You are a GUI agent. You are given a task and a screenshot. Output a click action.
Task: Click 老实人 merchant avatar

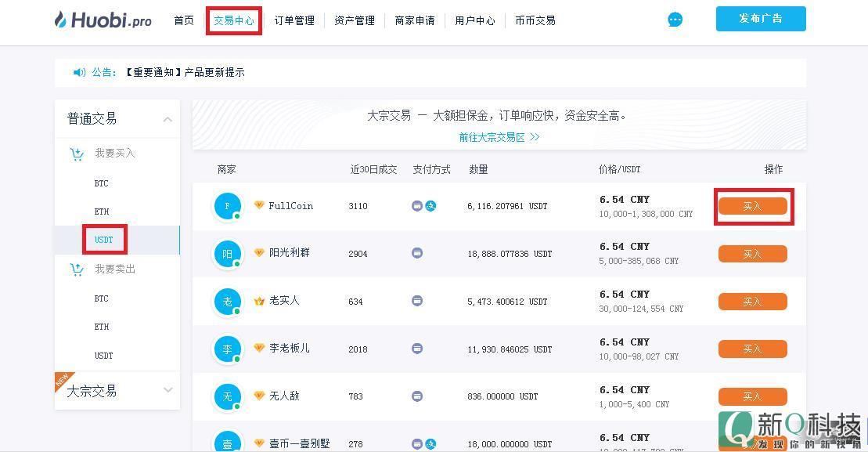228,302
